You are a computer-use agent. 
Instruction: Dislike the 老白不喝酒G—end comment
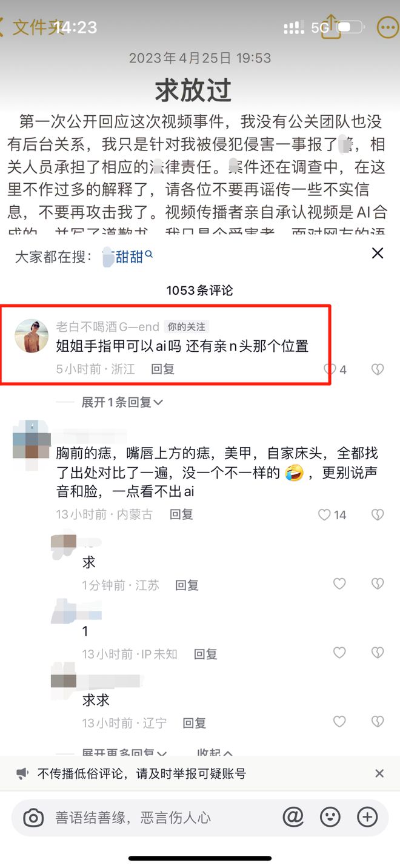[378, 369]
